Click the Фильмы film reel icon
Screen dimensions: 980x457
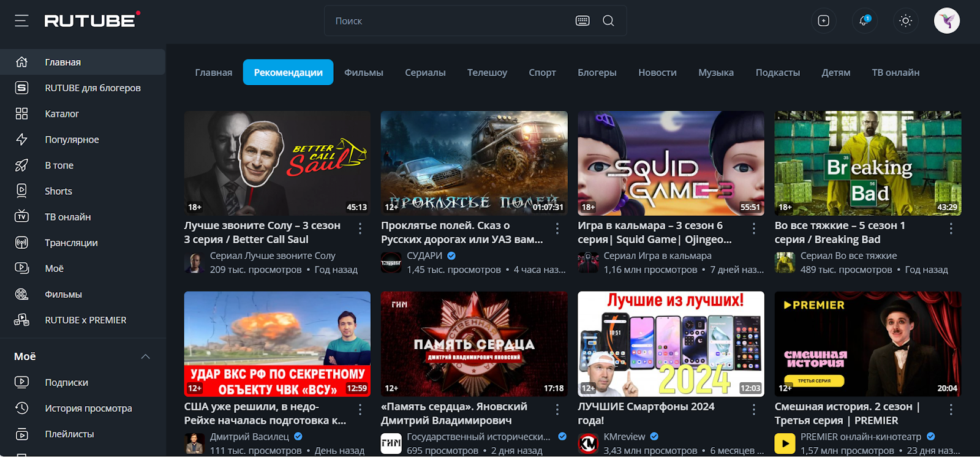[21, 294]
